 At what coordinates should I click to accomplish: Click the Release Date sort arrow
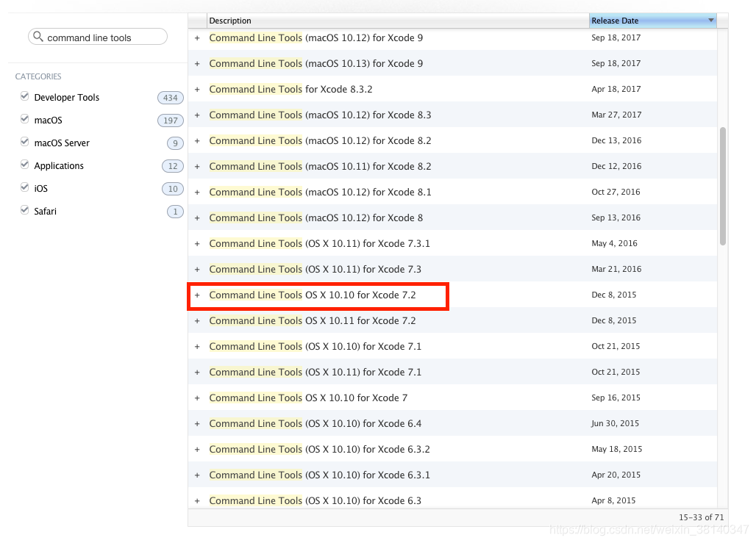pyautogui.click(x=710, y=21)
